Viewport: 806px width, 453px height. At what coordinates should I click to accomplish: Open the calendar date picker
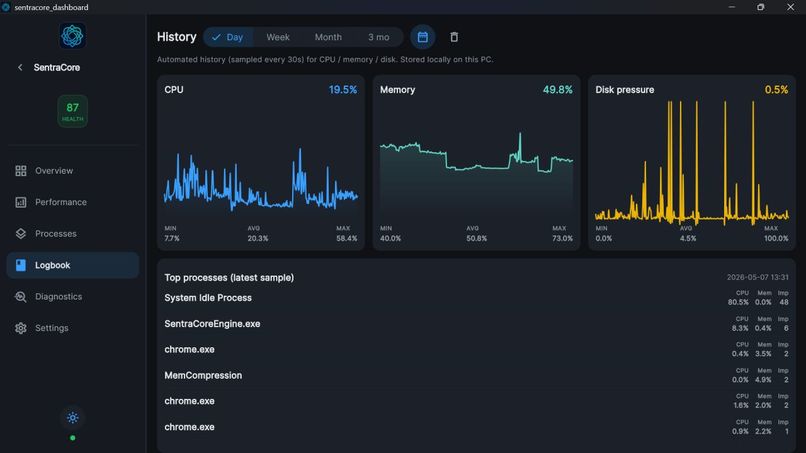click(x=423, y=37)
